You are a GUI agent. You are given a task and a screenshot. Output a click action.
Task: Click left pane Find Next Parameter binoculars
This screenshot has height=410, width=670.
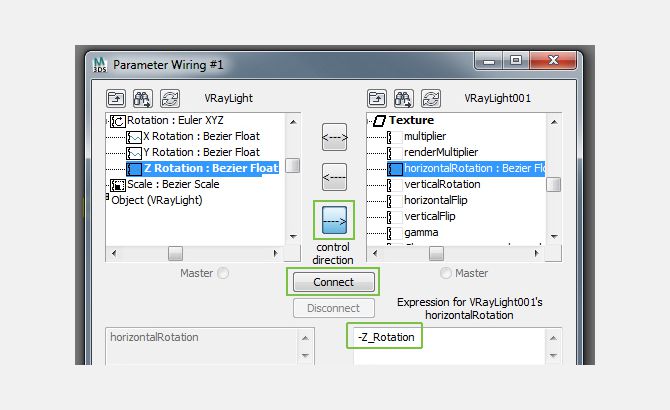pos(143,99)
